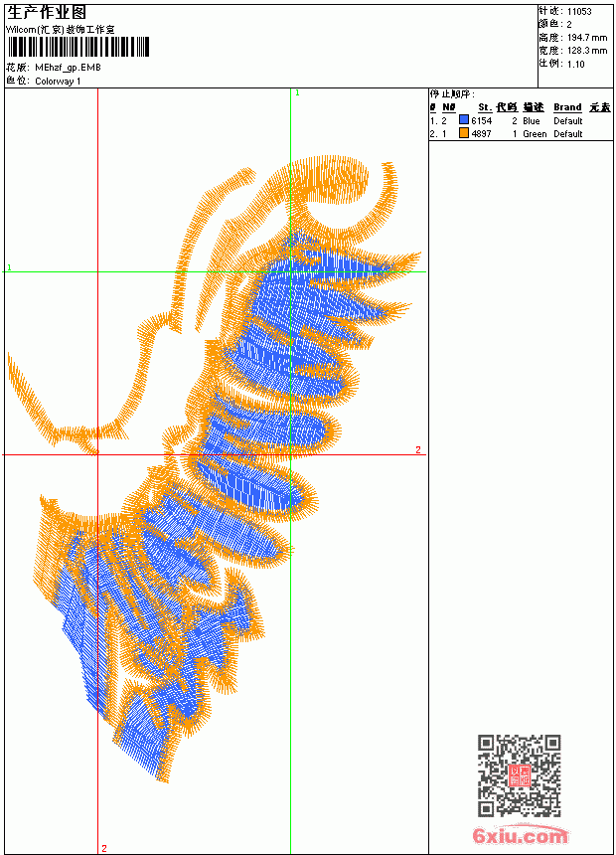Screen dimensions: 616x855
Task: Select stop sequence row 1 Blue
Action: (521, 120)
